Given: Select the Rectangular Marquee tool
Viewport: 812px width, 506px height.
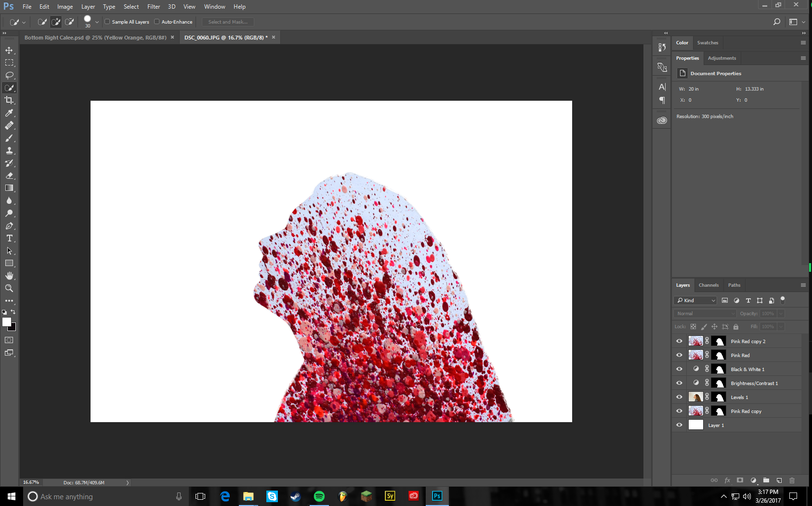Looking at the screenshot, I should (x=9, y=63).
